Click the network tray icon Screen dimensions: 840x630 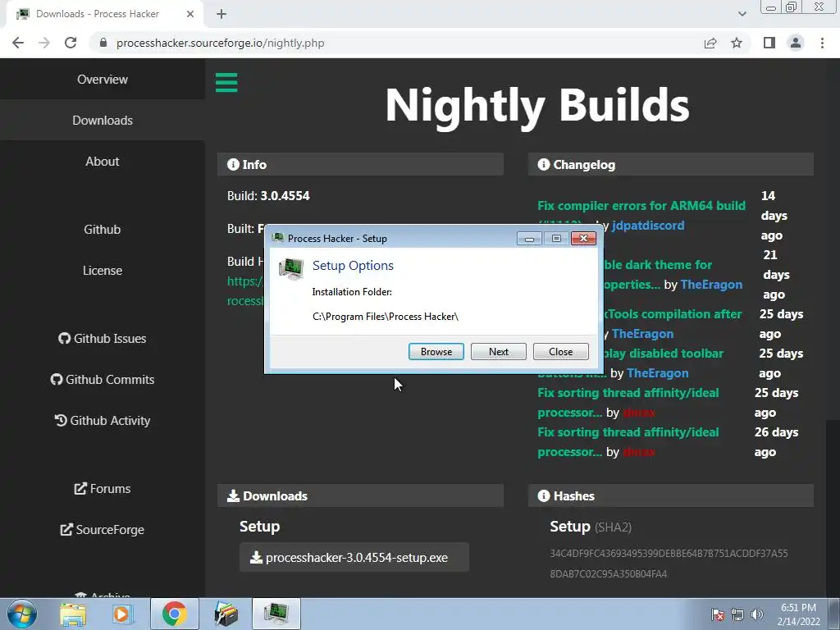737,614
